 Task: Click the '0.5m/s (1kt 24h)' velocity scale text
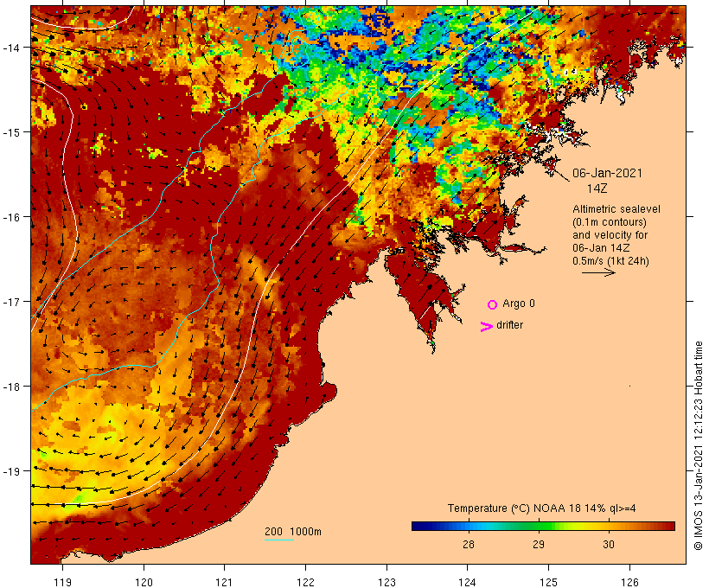click(x=610, y=261)
